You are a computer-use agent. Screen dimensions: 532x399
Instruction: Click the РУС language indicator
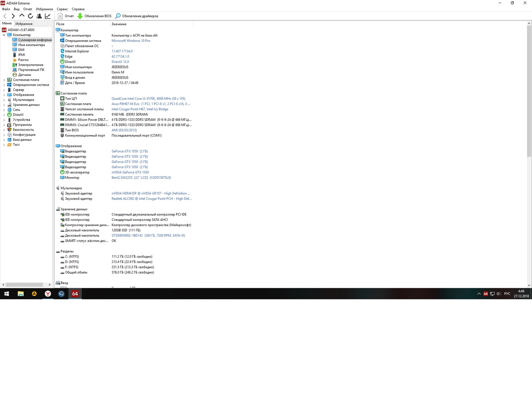[x=507, y=294]
